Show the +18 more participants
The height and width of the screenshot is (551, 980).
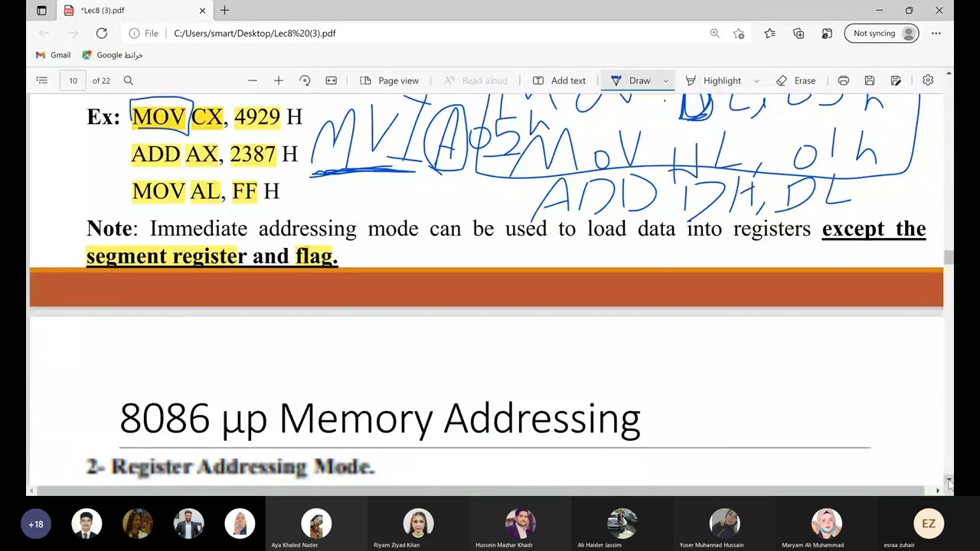point(36,524)
